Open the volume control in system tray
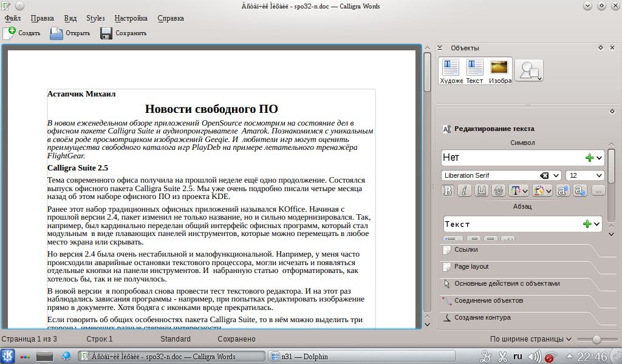Viewport: 622px width, 364px height. point(535,357)
